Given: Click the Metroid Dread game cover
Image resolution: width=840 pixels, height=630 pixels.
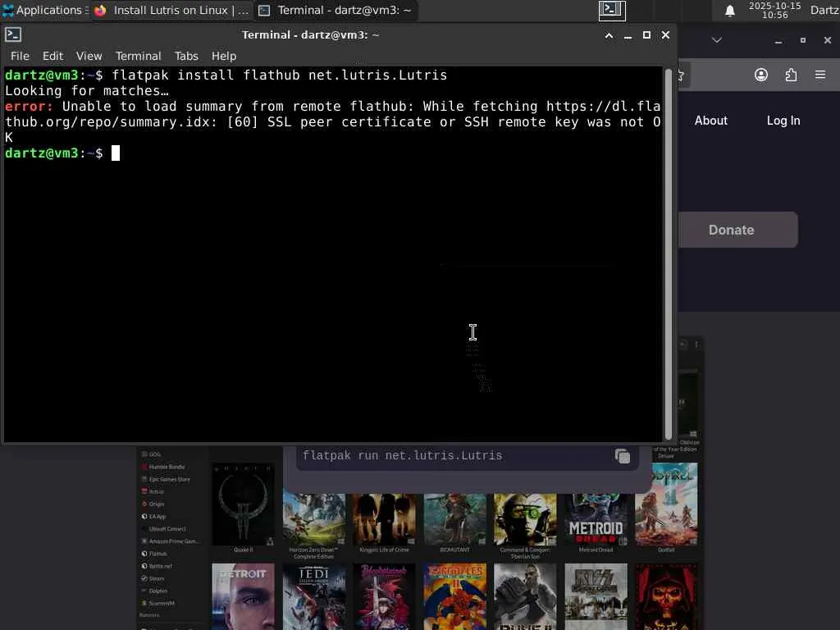Looking at the screenshot, I should tap(596, 519).
